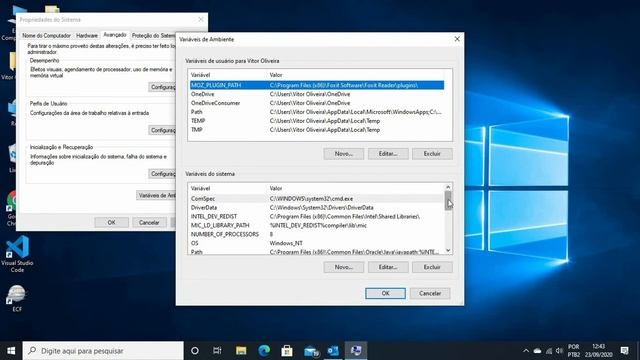Viewport: 640px width, 360px height.
Task: Close the Variáveis de Ambiente dialog
Action: point(457,39)
